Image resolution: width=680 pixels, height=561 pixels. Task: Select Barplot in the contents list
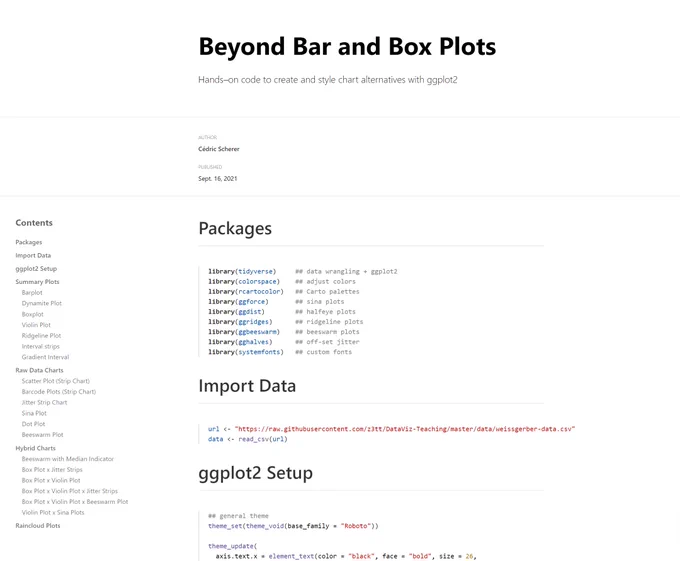32,293
